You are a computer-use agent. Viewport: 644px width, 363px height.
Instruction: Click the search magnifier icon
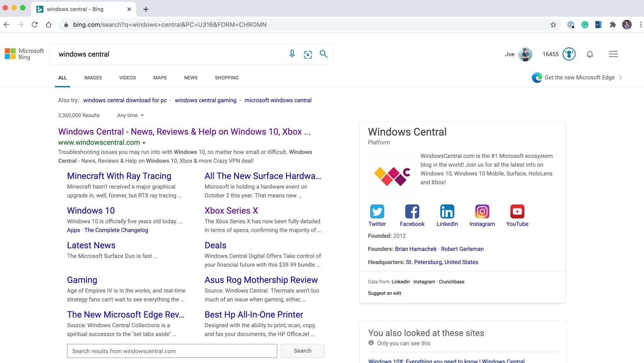323,54
